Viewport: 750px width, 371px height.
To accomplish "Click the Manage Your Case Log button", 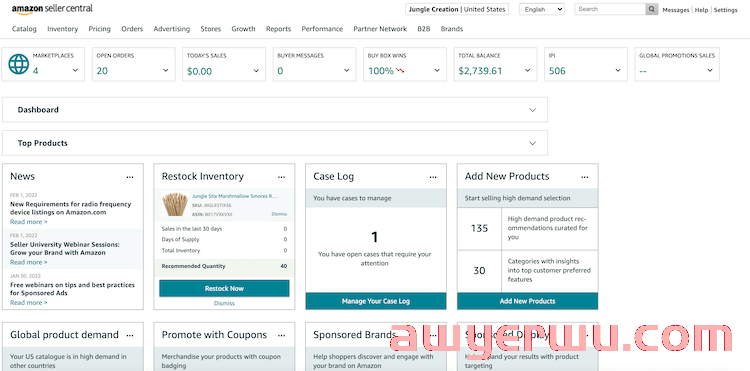I will 376,301.
